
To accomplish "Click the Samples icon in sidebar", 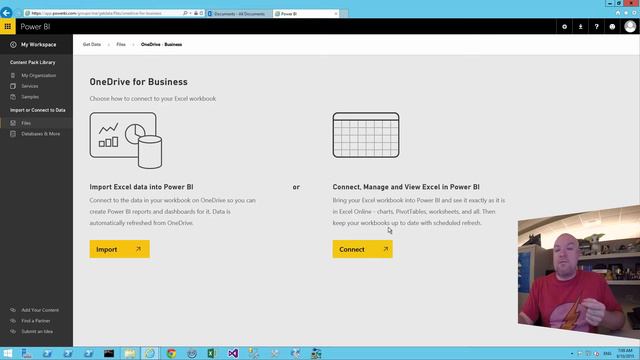I will coord(13,97).
